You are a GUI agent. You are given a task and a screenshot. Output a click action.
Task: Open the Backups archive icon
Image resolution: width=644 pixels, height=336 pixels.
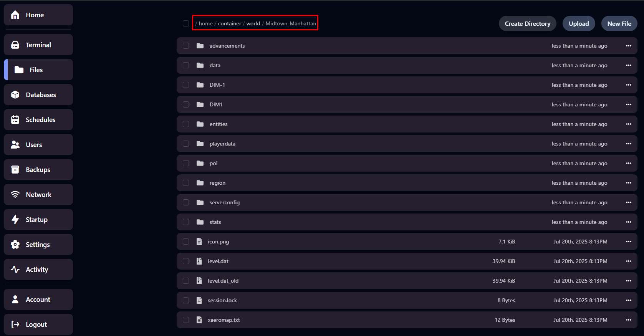point(15,170)
